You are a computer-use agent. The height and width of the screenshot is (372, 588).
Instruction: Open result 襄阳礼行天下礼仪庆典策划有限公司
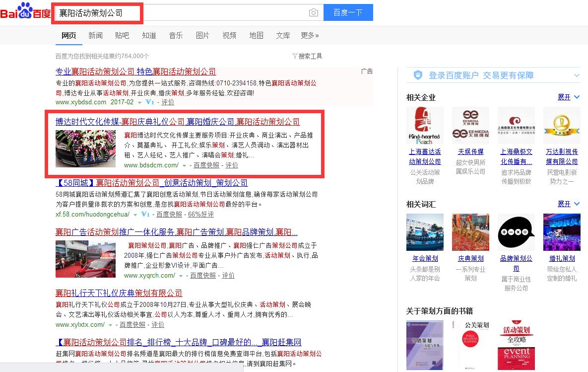tap(119, 293)
